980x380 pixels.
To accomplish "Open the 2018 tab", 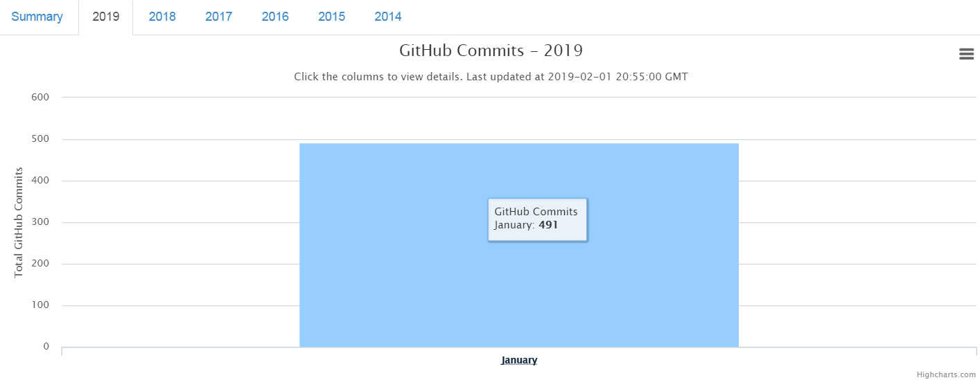I will coord(162,17).
